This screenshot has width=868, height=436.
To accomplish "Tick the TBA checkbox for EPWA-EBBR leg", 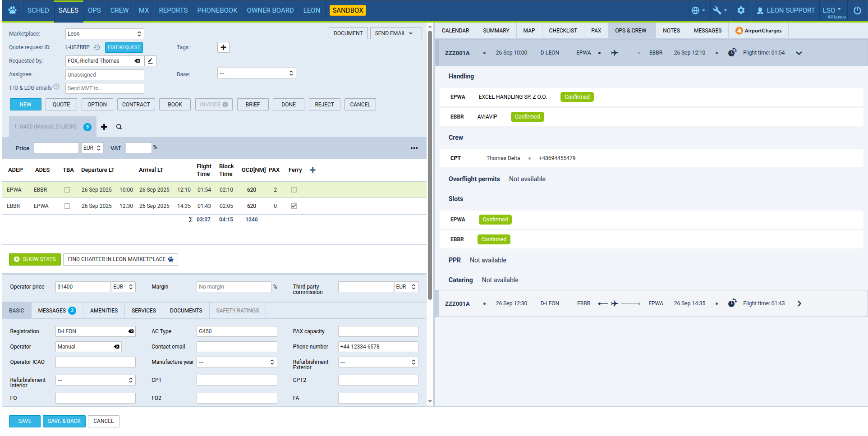I will click(67, 190).
